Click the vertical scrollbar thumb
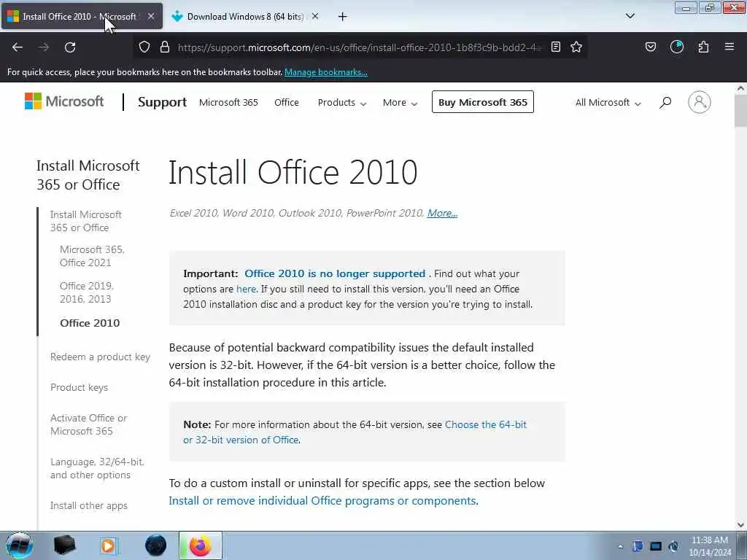Image resolution: width=747 pixels, height=560 pixels. (740, 111)
